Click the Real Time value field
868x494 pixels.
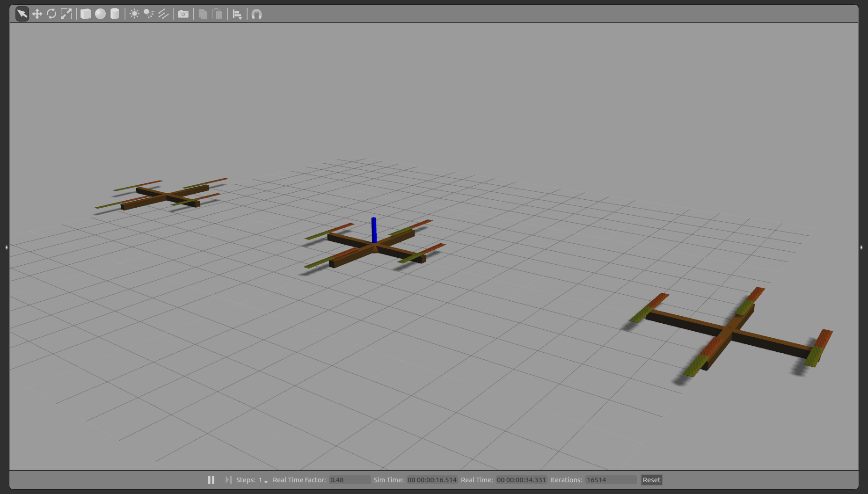pos(521,480)
